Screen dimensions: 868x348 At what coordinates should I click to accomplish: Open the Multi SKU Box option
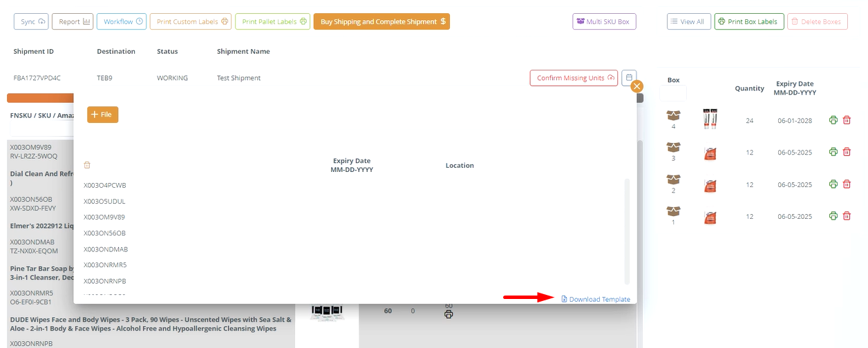point(604,21)
